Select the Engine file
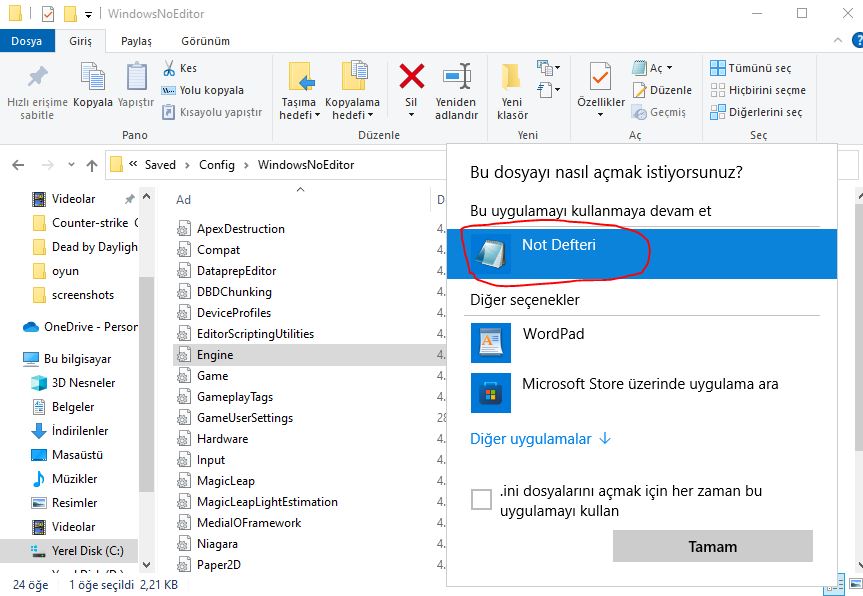 (309, 355)
